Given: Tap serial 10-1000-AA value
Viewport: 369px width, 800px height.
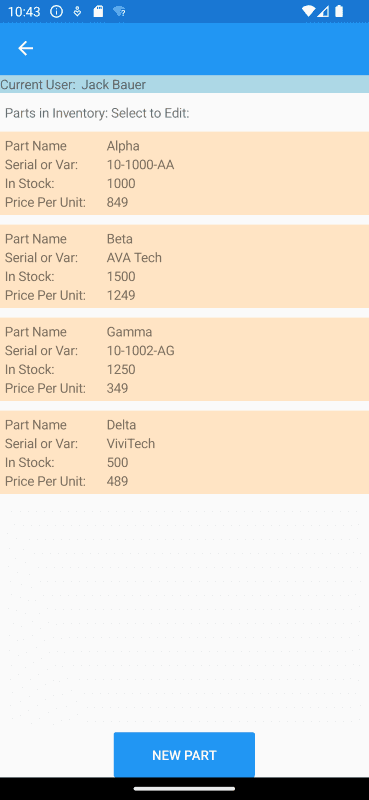Looking at the screenshot, I should click(x=140, y=165).
